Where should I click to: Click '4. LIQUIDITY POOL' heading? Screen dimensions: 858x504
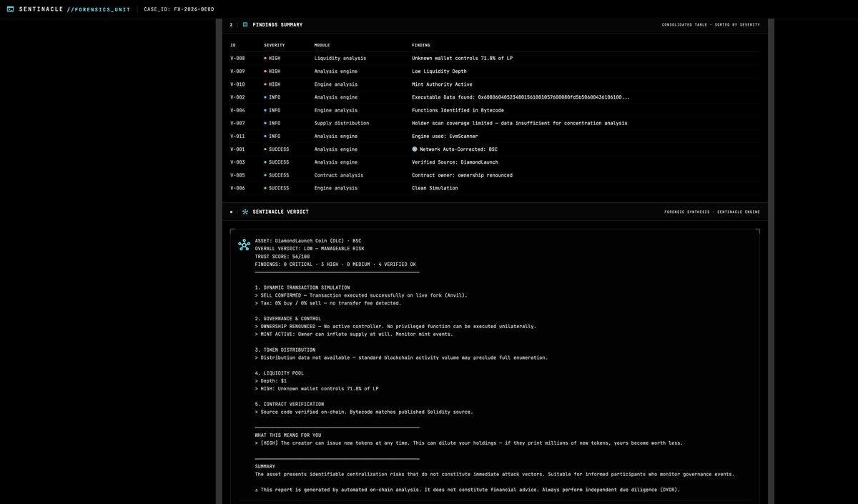(x=280, y=373)
